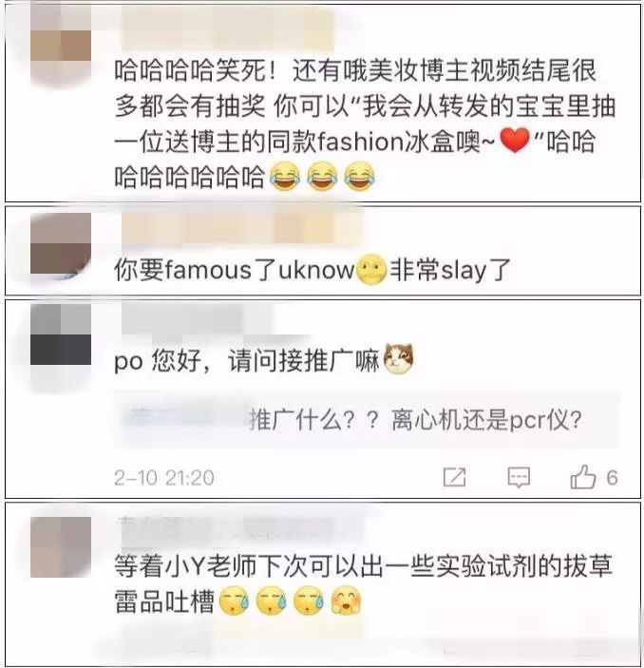Open the comment reply bubble icon
The height and width of the screenshot is (668, 644).
[x=519, y=477]
